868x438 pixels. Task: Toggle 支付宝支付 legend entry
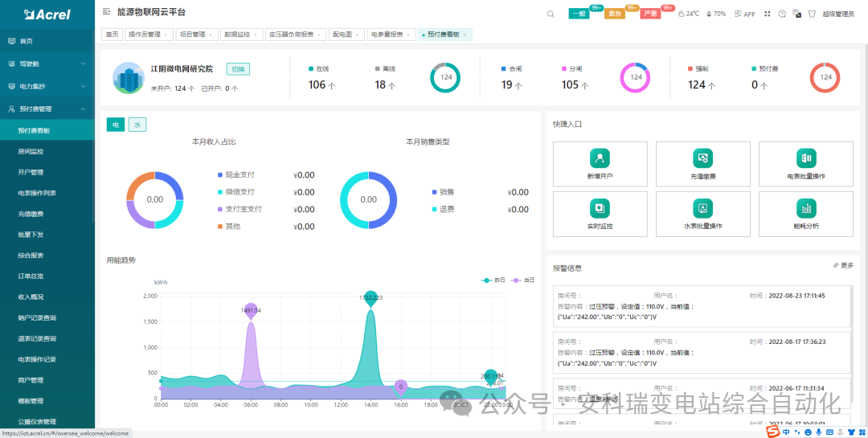click(x=240, y=209)
